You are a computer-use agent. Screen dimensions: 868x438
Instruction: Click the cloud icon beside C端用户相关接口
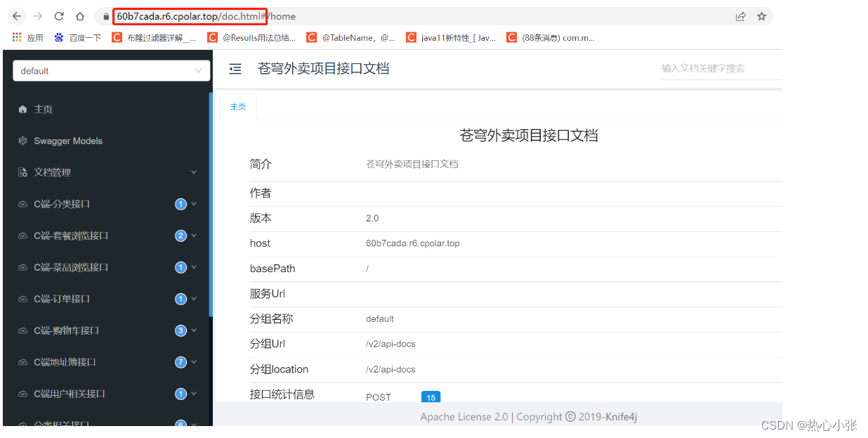click(22, 394)
